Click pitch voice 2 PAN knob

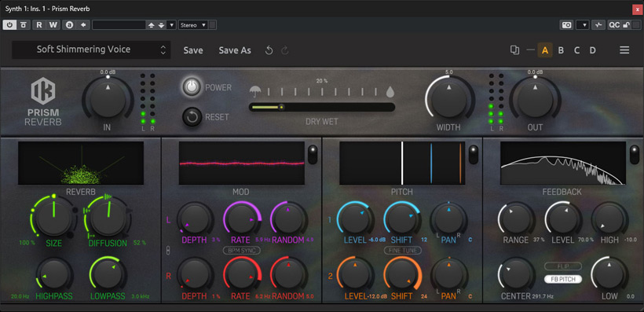coord(448,274)
